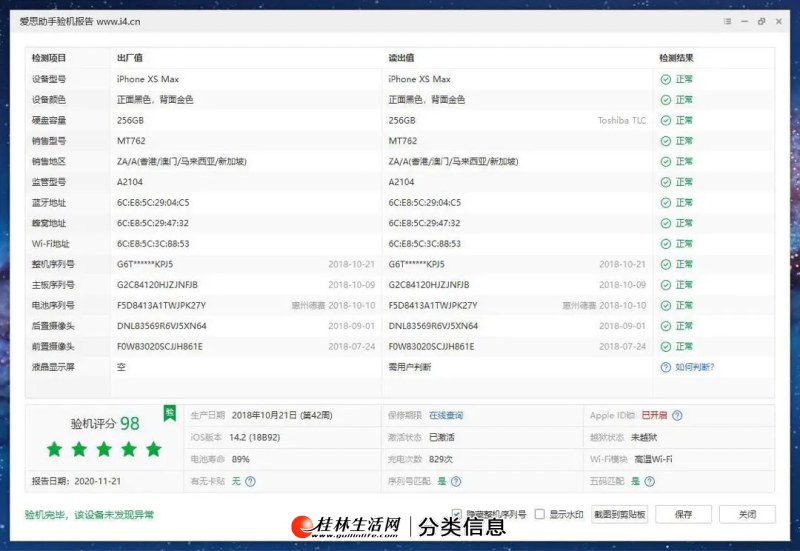This screenshot has height=551, width=800.
Task: Click the 出厂值 column header
Action: 130,58
